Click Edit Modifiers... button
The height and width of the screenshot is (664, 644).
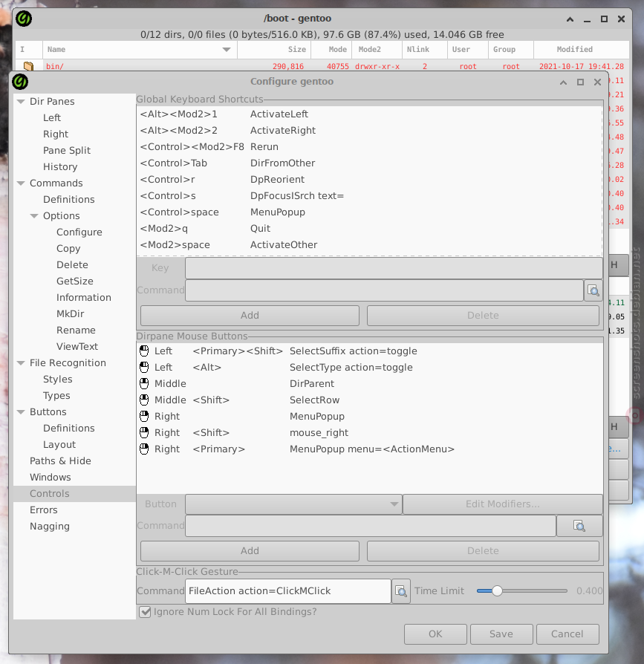click(x=503, y=504)
